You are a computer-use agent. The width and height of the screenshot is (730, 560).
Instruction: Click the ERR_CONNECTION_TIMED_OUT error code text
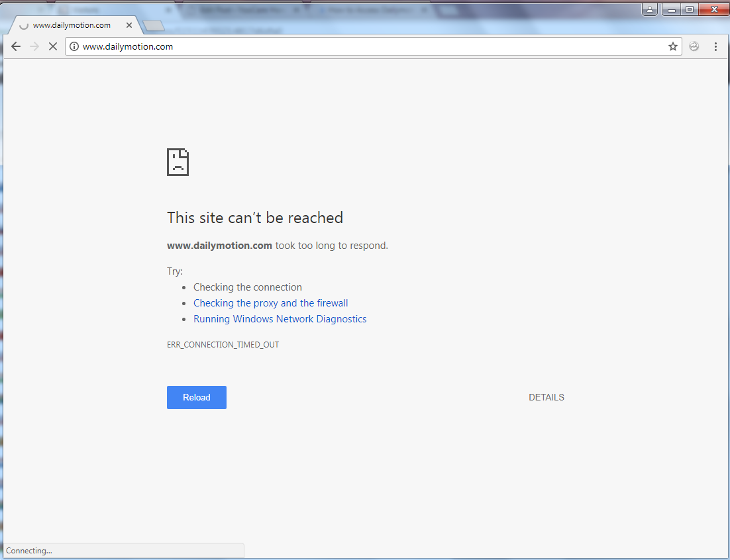tap(223, 345)
